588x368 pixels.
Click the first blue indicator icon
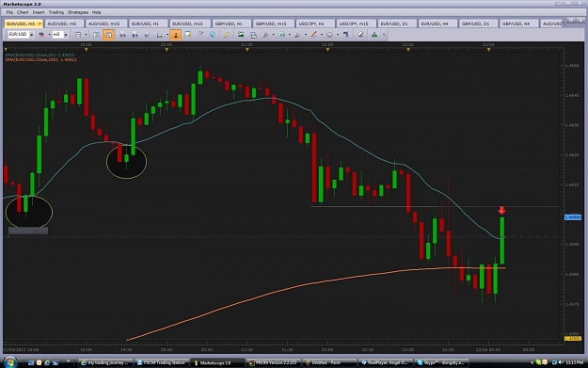[122, 35]
